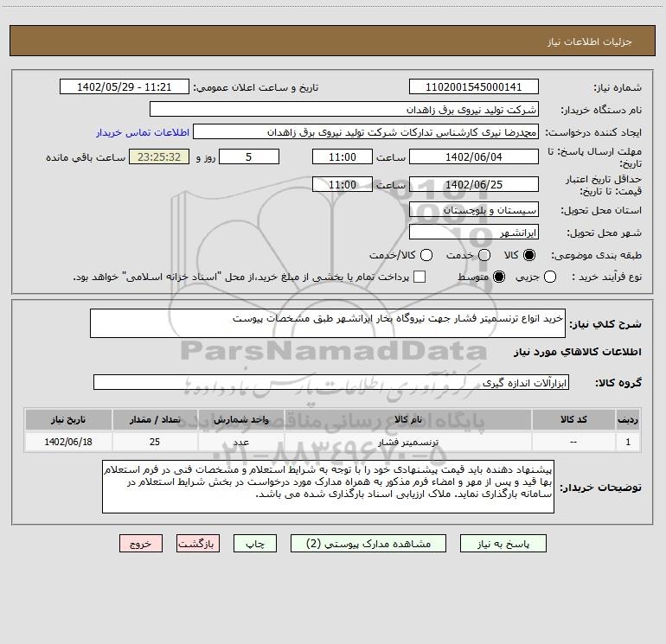
Task: Click ردیف column header
Action: tap(628, 419)
